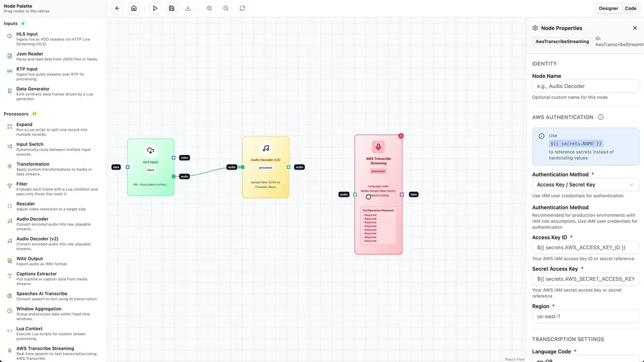The image size is (644, 362).
Task: Switch to the Code tab
Action: coord(630,8)
